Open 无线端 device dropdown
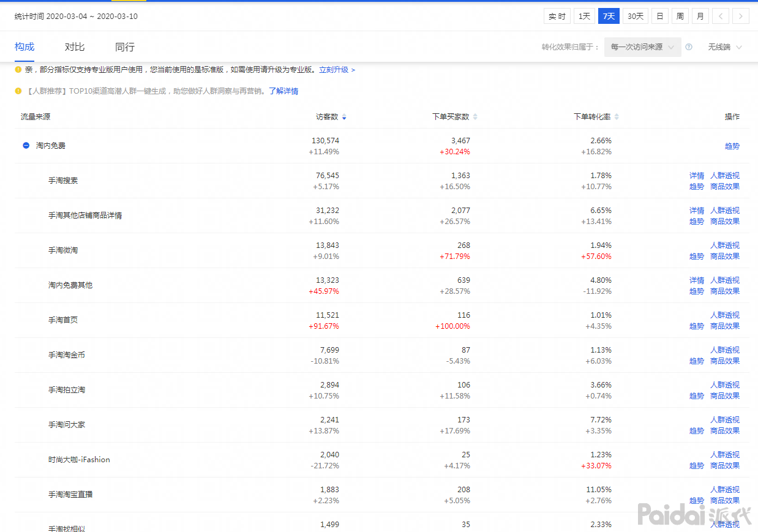Image resolution: width=758 pixels, height=532 pixels. [x=725, y=47]
